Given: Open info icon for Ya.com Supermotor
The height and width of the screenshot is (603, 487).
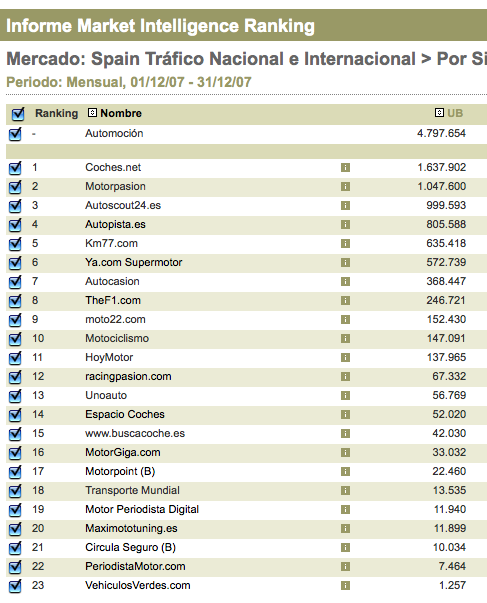Looking at the screenshot, I should [345, 263].
